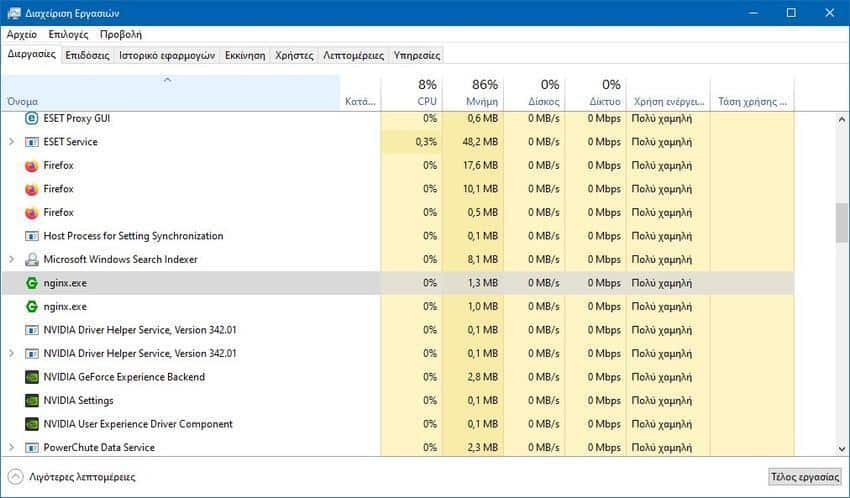
Task: Click the NVIDIA GeForce Experience Backend icon
Action: (32, 377)
